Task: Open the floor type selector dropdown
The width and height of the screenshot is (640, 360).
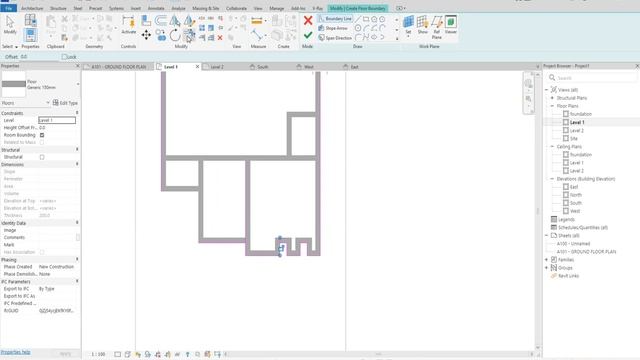Action: (x=78, y=84)
